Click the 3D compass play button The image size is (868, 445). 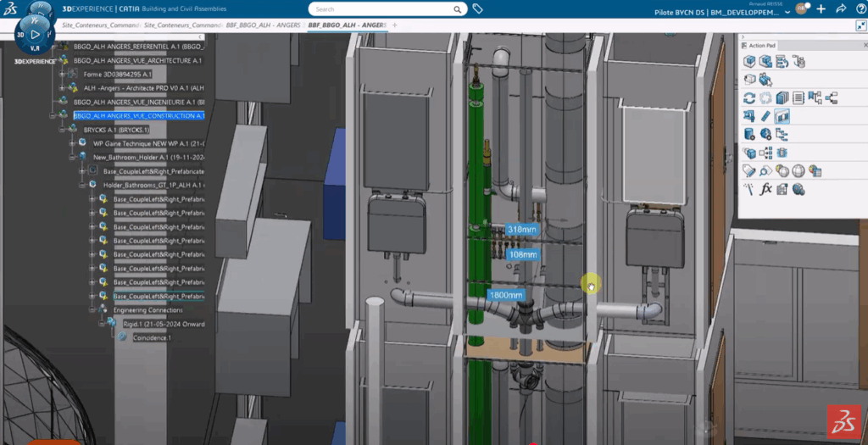35,36
